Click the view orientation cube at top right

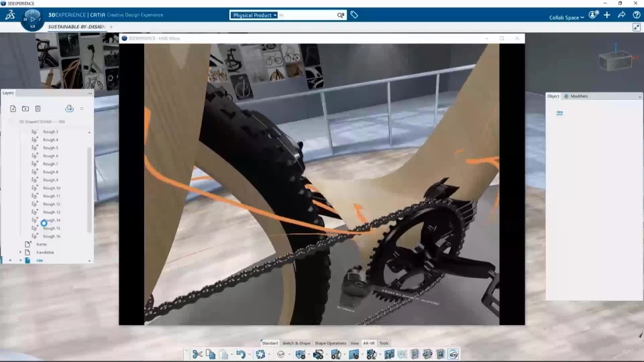pyautogui.click(x=615, y=61)
